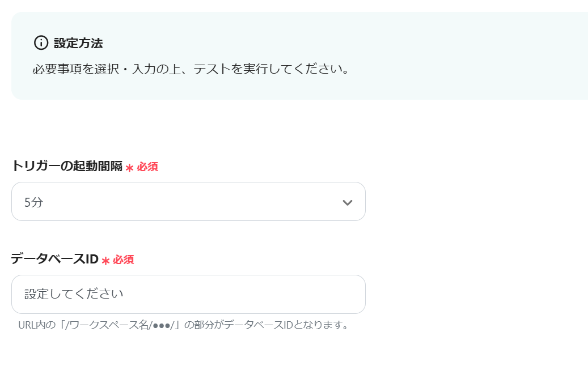
Task: Click the selected 5分 value
Action: click(x=33, y=202)
